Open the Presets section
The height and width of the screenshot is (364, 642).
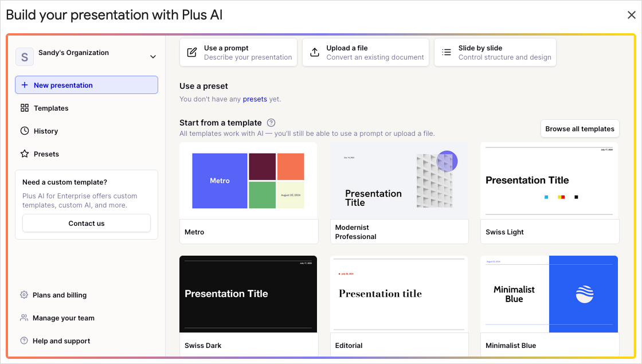point(87,154)
